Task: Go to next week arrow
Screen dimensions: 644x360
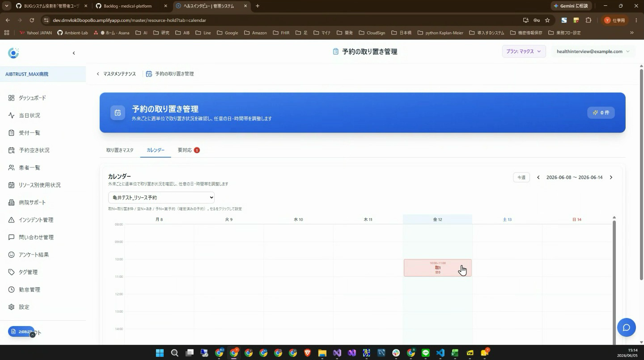Action: (x=611, y=177)
